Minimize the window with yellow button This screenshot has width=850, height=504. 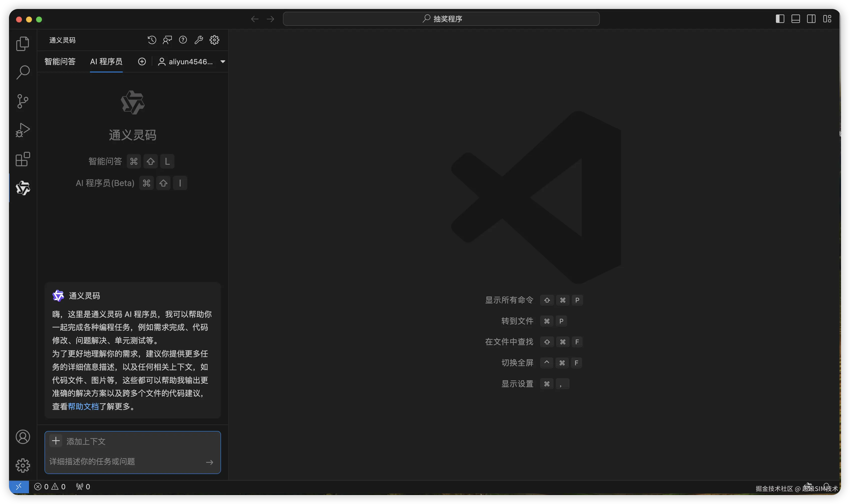click(29, 19)
